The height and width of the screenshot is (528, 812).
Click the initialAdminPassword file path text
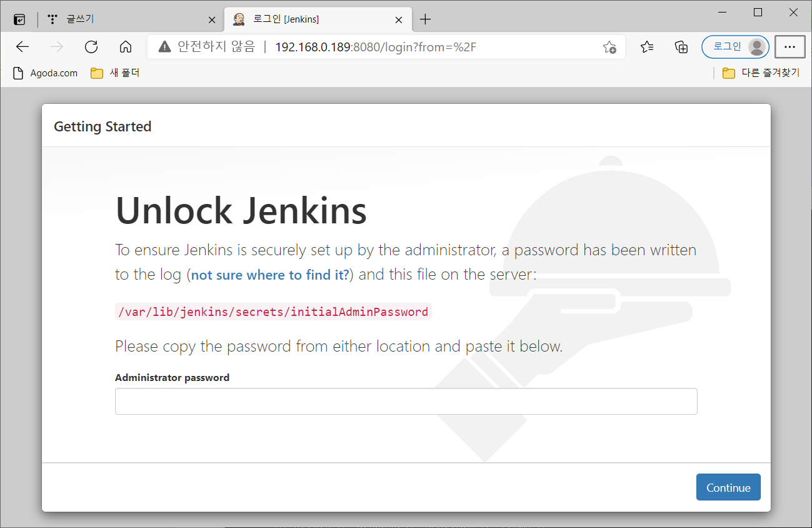click(273, 312)
